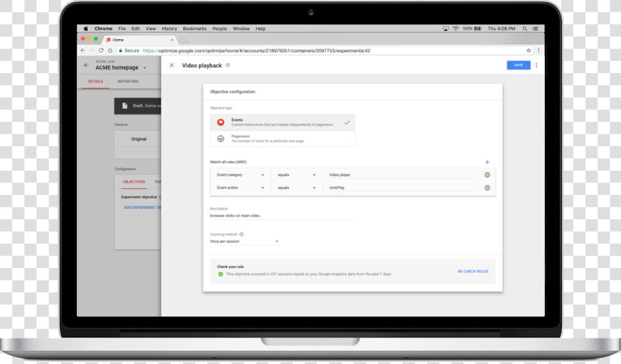Open the Apple menu
Screen dimensions: 621x364
pyautogui.click(x=86, y=29)
